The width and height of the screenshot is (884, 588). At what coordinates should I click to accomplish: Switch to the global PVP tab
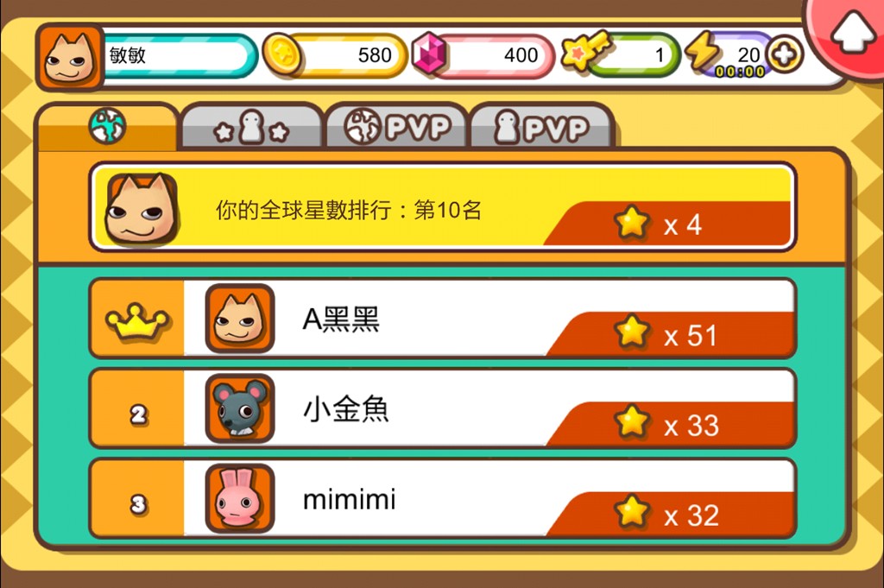point(397,127)
